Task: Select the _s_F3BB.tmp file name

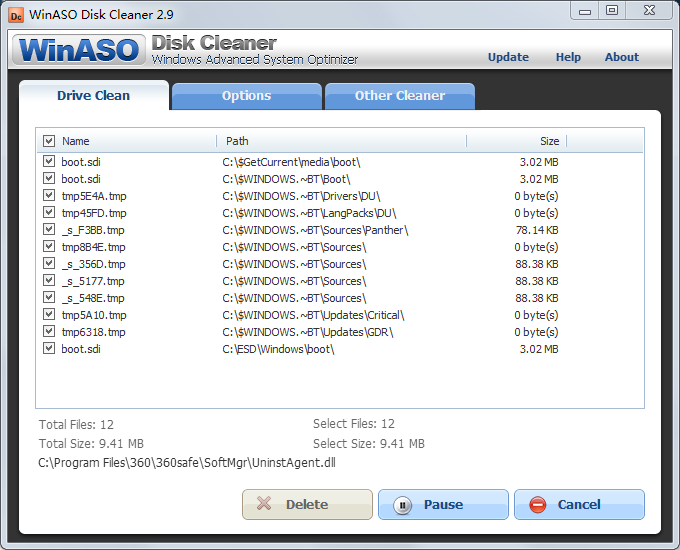Action: click(x=93, y=230)
